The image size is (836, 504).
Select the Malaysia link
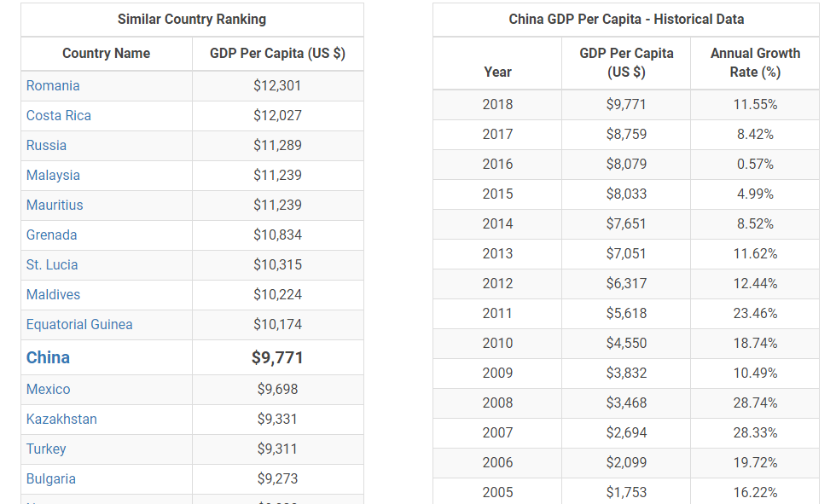53,175
